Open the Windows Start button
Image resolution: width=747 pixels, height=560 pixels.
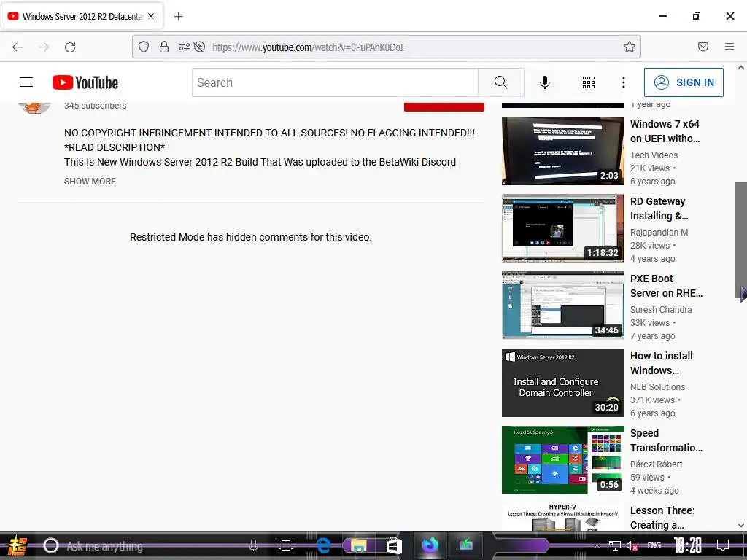click(x=17, y=545)
